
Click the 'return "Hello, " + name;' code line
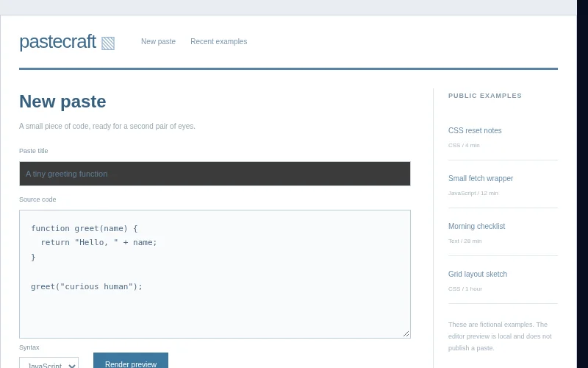click(x=98, y=243)
